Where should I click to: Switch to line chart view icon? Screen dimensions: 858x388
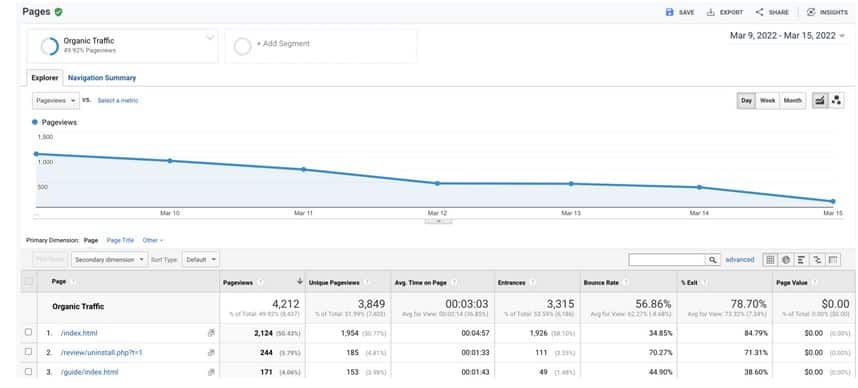[x=820, y=101]
